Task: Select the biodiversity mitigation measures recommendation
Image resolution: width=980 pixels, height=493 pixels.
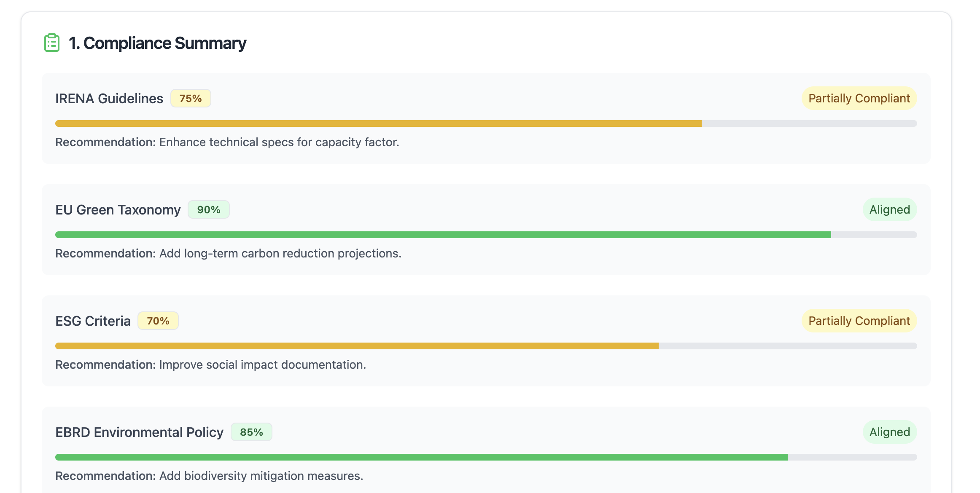Action: (x=209, y=476)
